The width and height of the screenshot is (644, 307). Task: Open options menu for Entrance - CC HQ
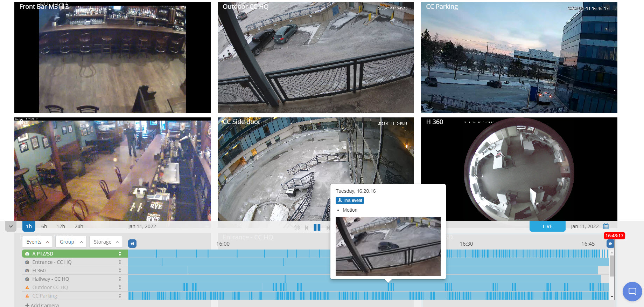pos(120,262)
